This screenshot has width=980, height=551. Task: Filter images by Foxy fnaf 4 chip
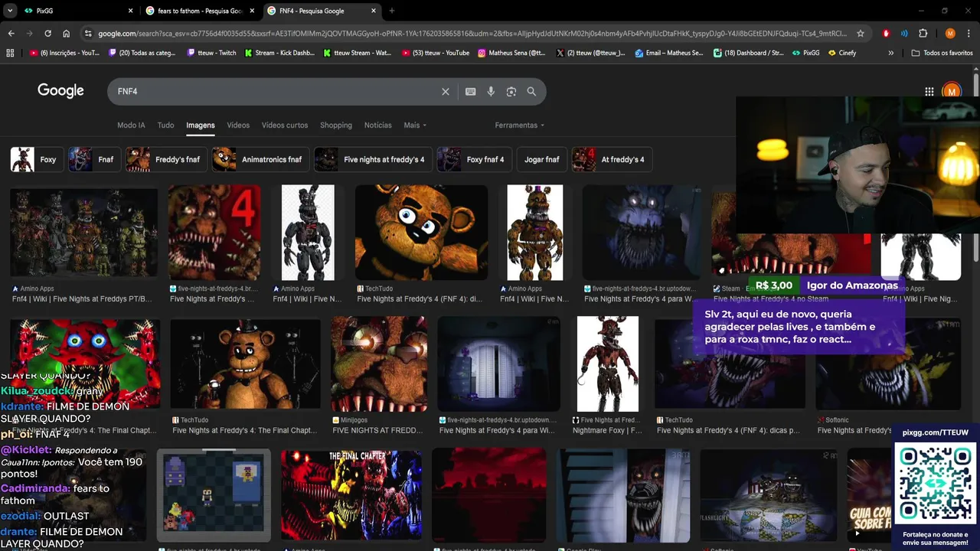tap(474, 160)
